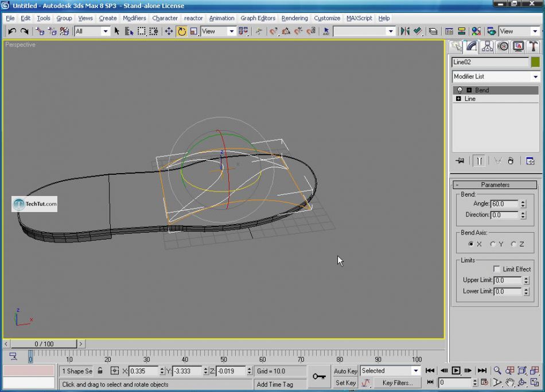Click the Auto Key button

345,371
